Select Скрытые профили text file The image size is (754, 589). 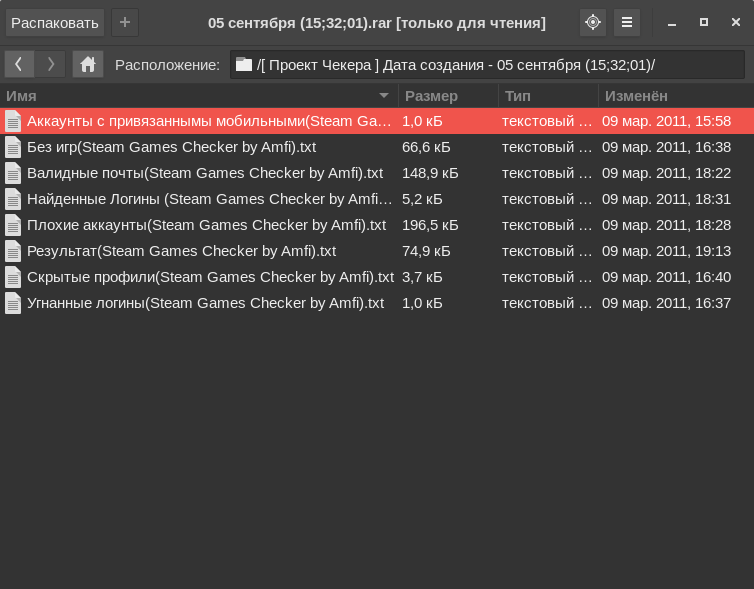click(210, 277)
